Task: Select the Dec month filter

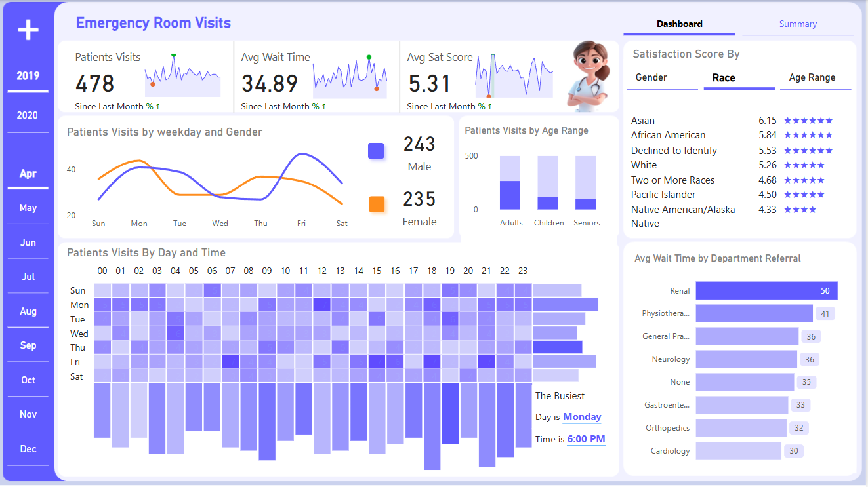Action: [x=28, y=448]
